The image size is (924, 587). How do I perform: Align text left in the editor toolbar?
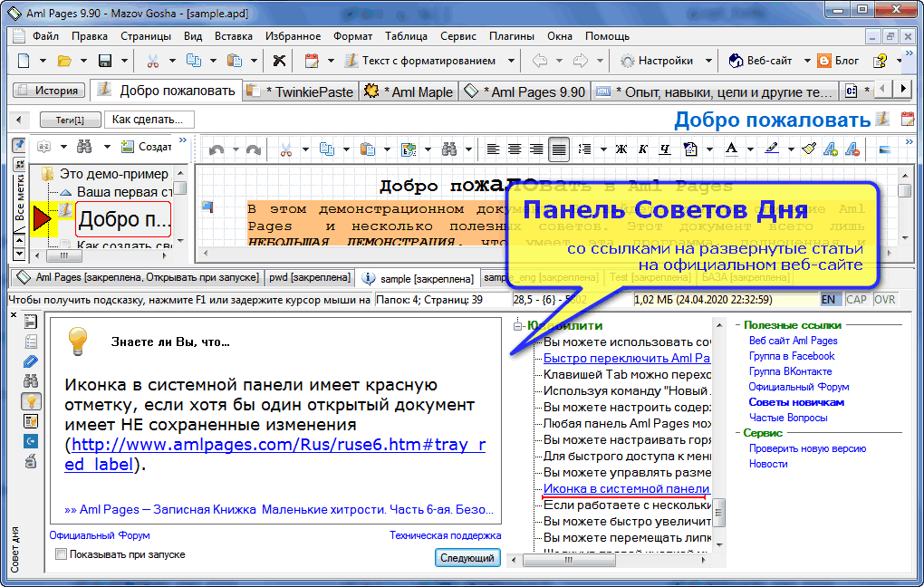pos(493,149)
